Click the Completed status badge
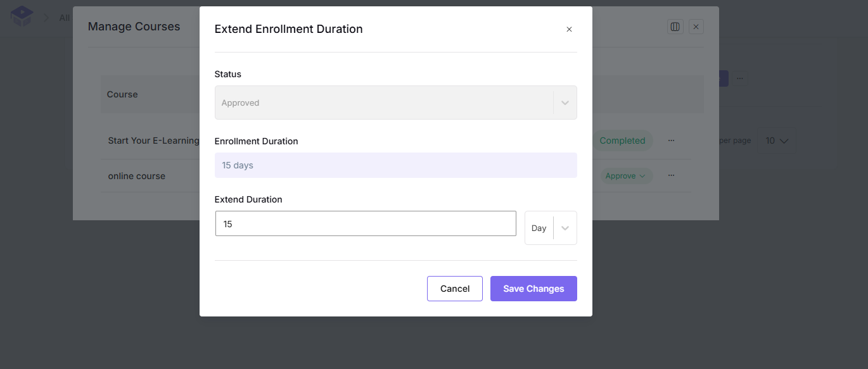 click(622, 141)
